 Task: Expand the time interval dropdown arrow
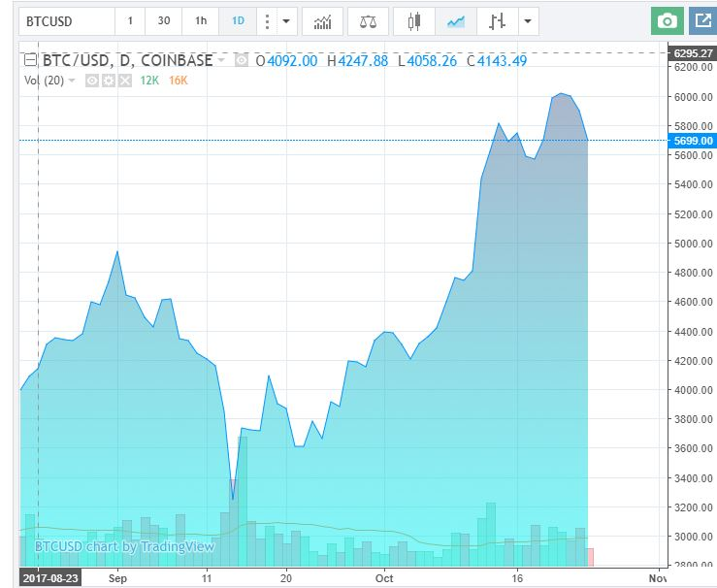coord(286,21)
